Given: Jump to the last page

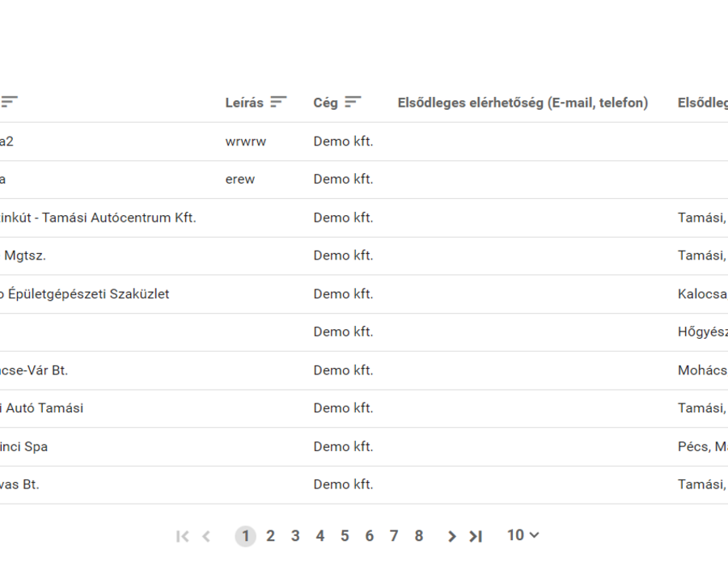Looking at the screenshot, I should click(476, 536).
